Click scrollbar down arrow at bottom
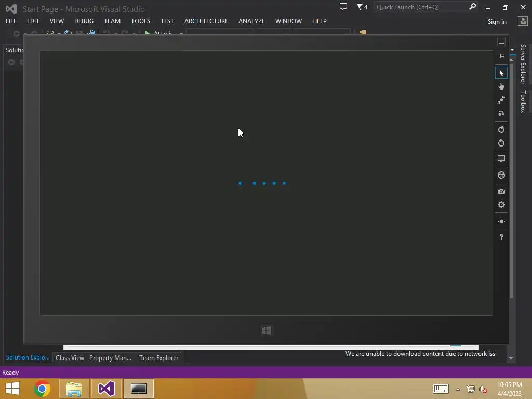 point(511,358)
